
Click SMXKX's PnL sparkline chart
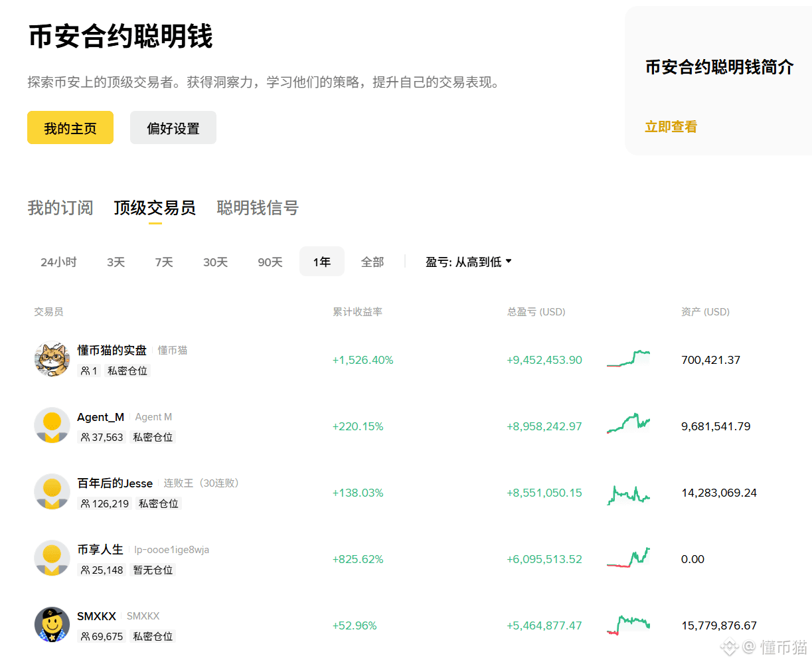(628, 625)
